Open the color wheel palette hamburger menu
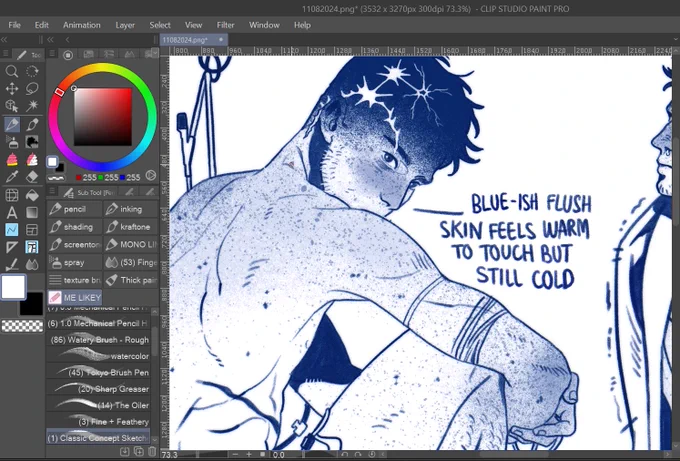 coord(52,54)
